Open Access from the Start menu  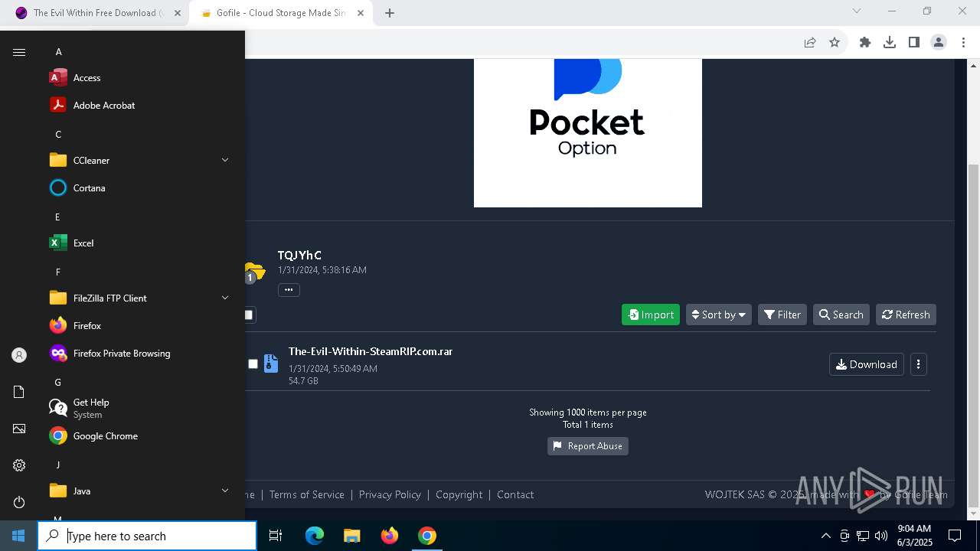[138, 78]
